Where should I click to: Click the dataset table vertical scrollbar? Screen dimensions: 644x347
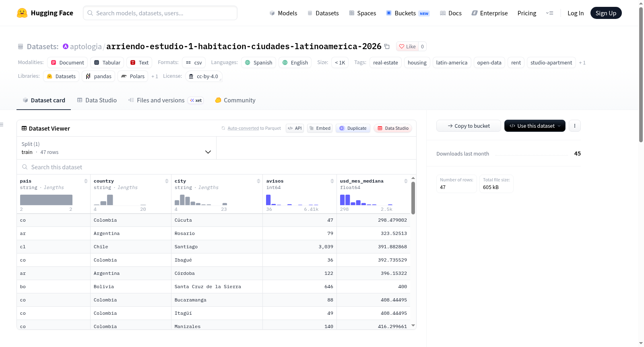click(x=413, y=197)
